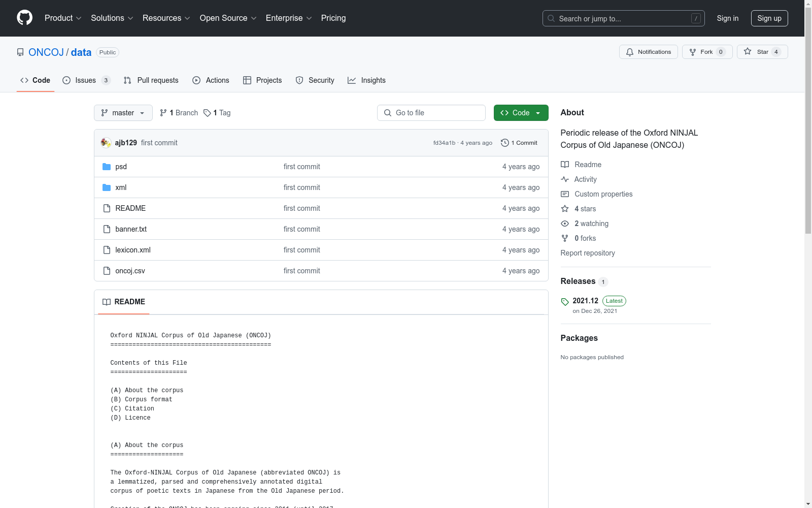This screenshot has width=812, height=508.
Task: Click the fork icon beside 0 forks
Action: pos(565,238)
